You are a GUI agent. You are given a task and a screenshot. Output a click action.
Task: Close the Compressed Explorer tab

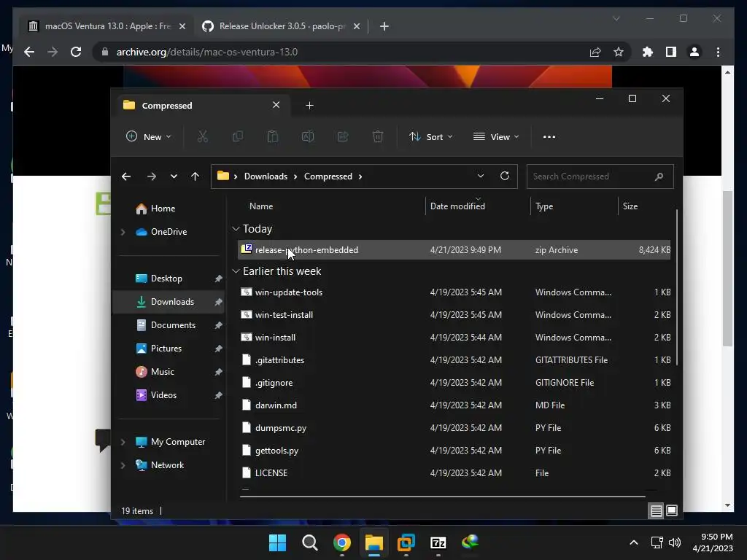click(x=276, y=105)
